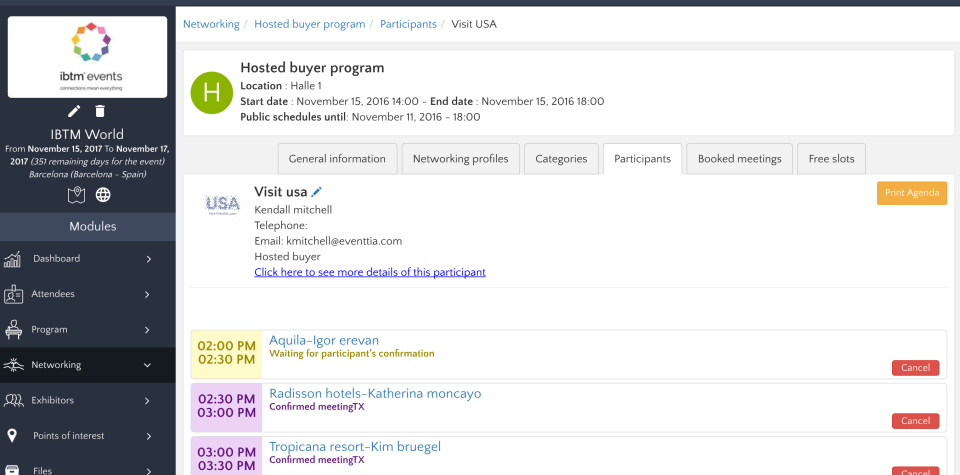Click the globe website icon
The height and width of the screenshot is (475, 960).
[103, 195]
